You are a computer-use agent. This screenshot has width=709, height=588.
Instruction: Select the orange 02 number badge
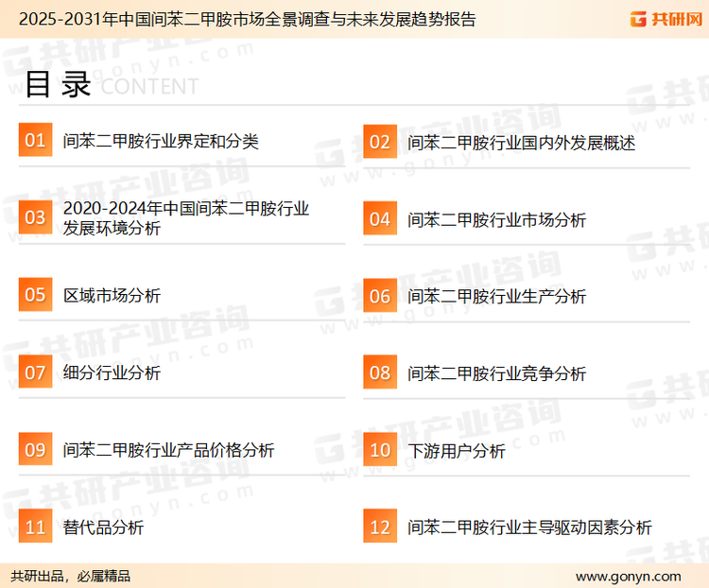[380, 142]
